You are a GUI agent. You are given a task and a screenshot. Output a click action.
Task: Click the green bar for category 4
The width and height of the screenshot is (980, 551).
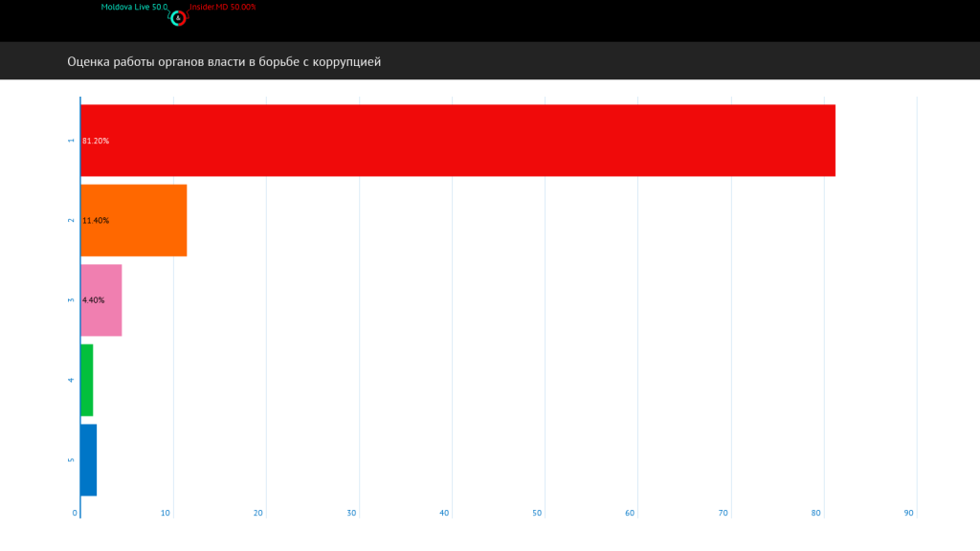coord(87,380)
